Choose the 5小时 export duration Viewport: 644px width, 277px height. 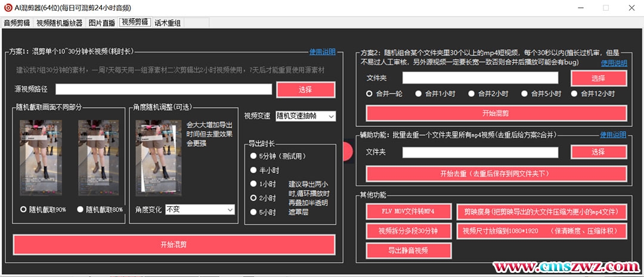tap(253, 211)
